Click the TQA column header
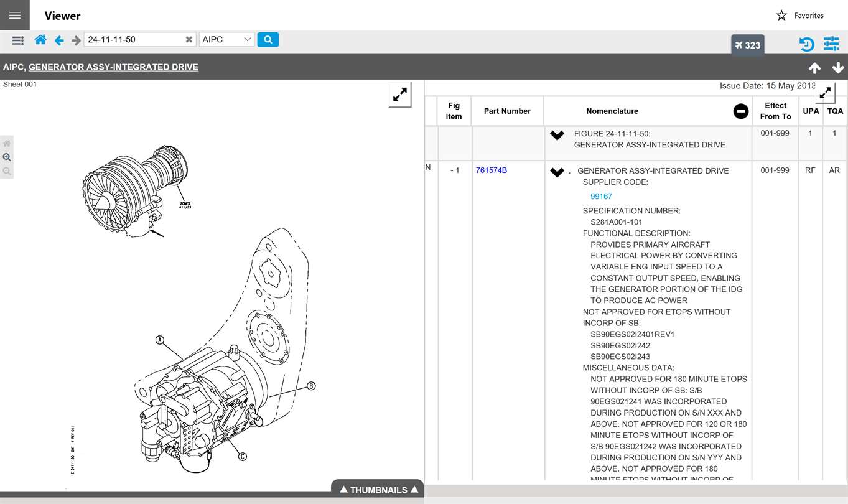848x504 pixels. [x=835, y=111]
